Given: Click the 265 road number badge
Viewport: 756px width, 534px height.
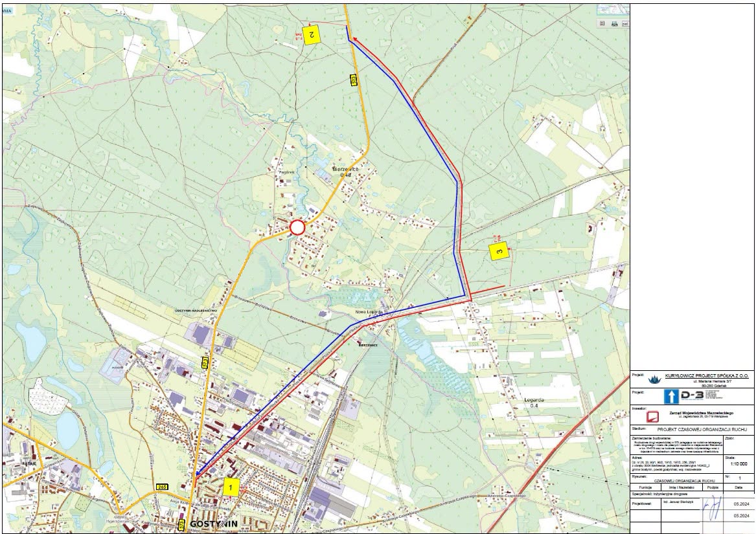Looking at the screenshot, I should (x=162, y=488).
